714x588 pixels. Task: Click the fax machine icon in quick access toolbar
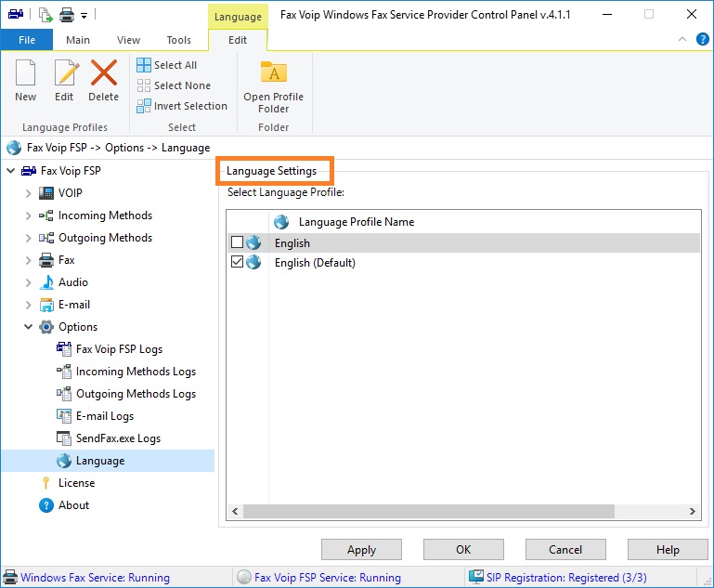[16, 15]
